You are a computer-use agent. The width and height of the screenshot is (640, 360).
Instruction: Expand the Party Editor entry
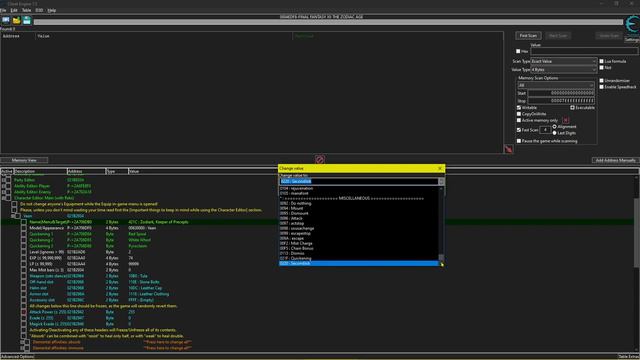tap(3, 180)
